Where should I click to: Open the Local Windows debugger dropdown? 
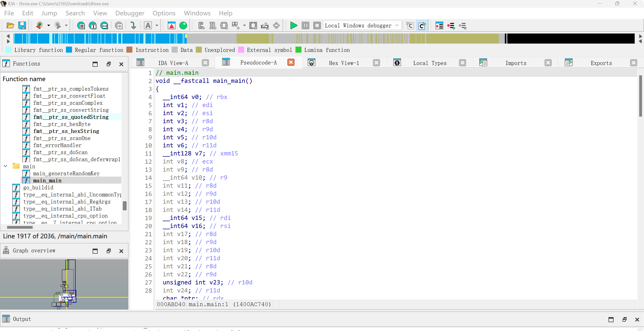pos(397,25)
